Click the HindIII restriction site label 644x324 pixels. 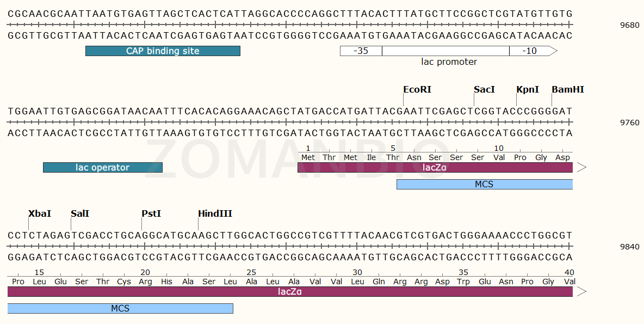[215, 213]
